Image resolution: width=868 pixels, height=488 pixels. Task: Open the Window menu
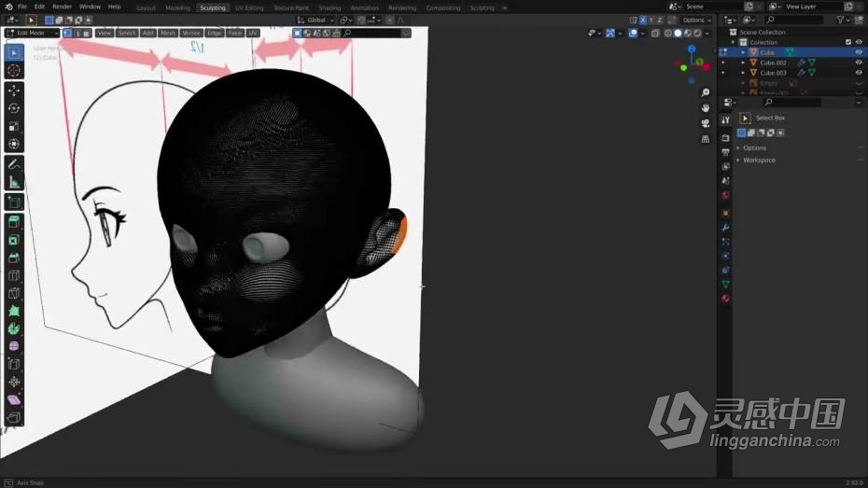(x=90, y=7)
